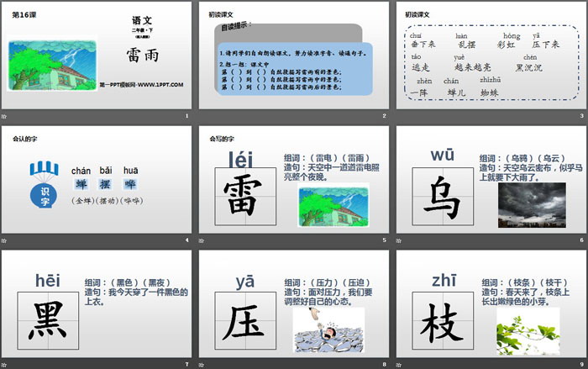
Task: Click the 自读提示 heading on slide 2
Action: (x=234, y=26)
